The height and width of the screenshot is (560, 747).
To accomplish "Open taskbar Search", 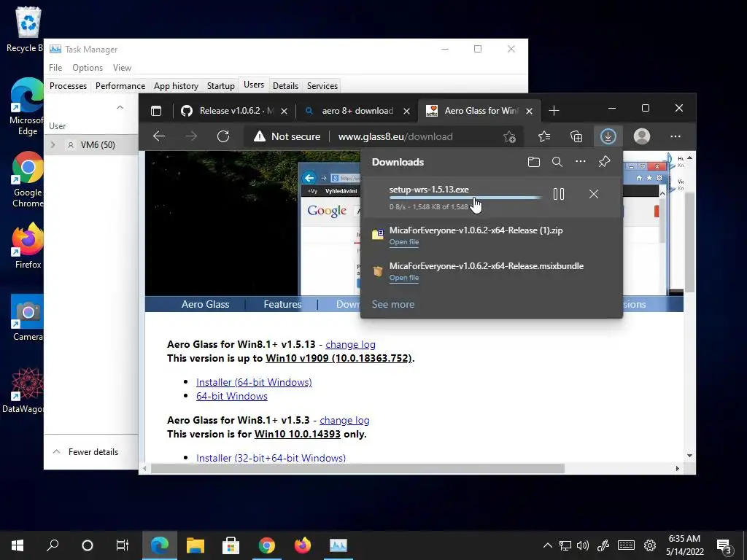I will tap(53, 545).
